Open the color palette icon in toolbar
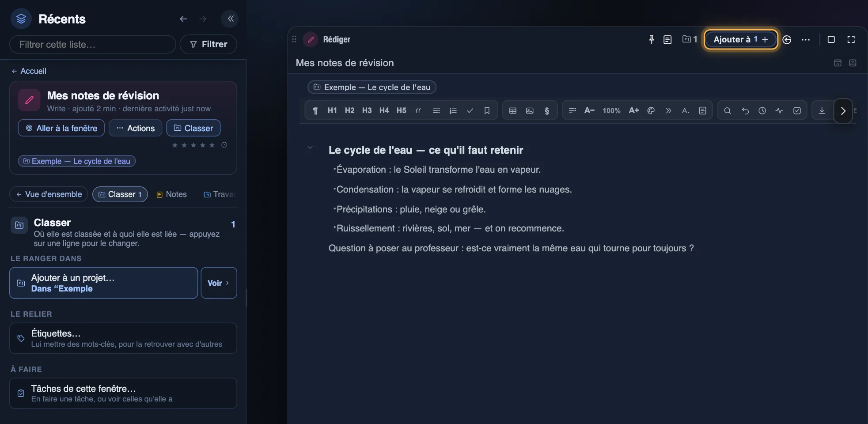 tap(651, 110)
